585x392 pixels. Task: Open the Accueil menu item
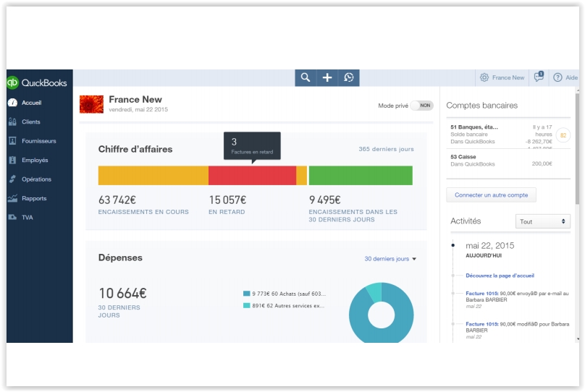(x=31, y=103)
